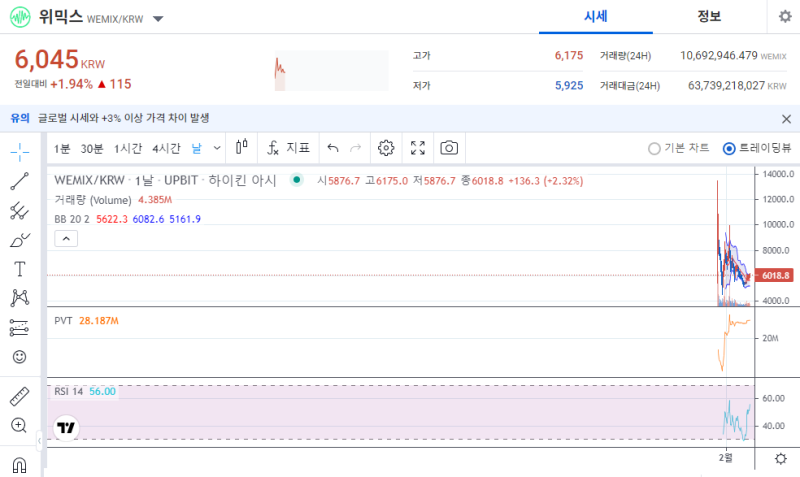
Task: Redo the chart action
Action: point(356,148)
